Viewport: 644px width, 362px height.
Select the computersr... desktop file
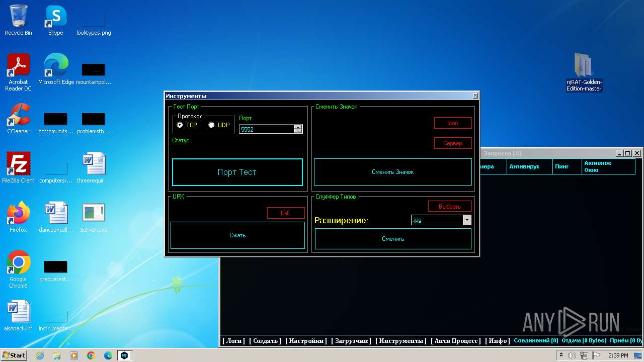56,171
